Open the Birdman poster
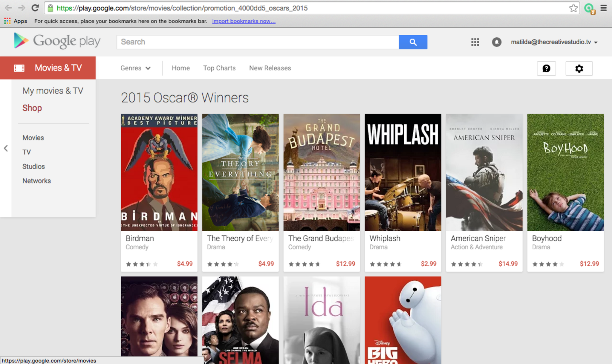Screen dimensions: 612x364 coord(159,172)
